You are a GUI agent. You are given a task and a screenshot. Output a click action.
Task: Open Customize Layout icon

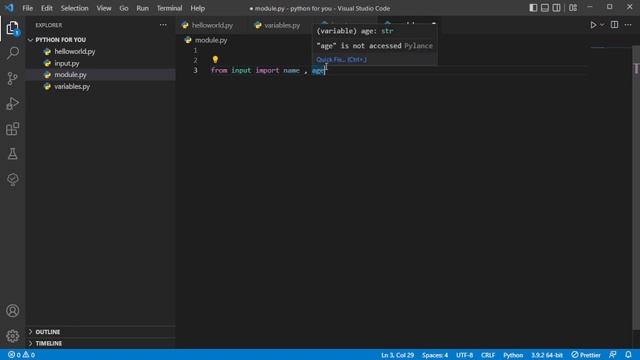tap(573, 8)
